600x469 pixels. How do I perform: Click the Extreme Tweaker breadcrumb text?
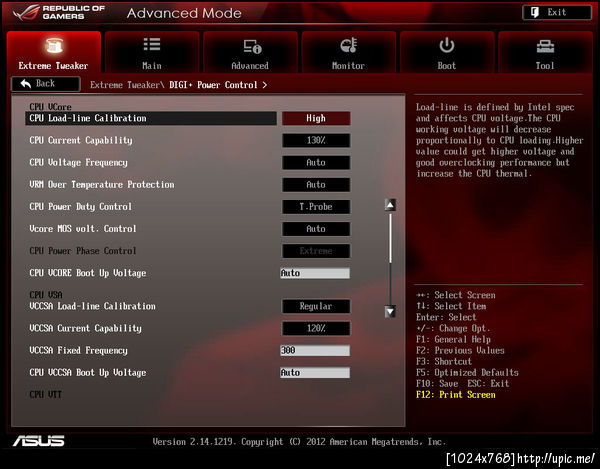125,85
